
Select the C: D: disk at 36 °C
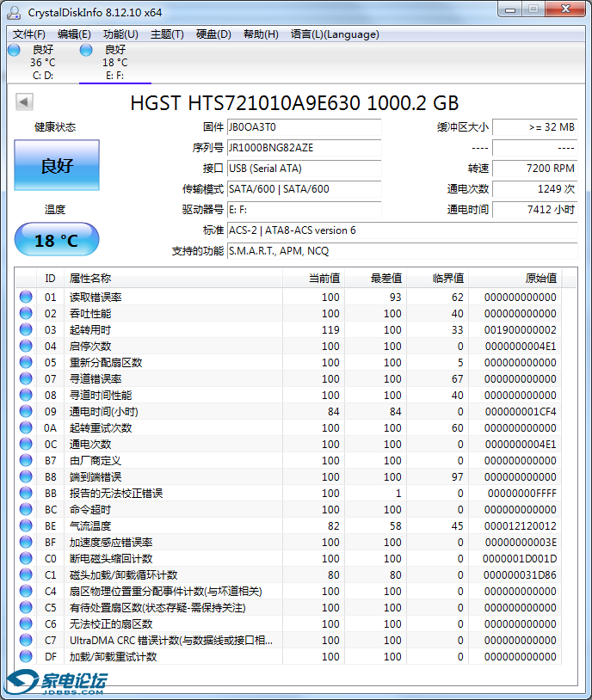[43, 63]
